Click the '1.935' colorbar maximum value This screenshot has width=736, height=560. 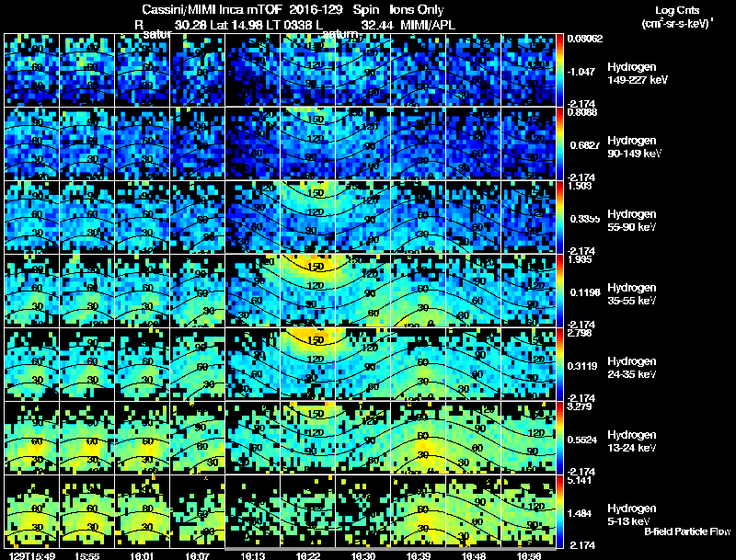coord(580,259)
